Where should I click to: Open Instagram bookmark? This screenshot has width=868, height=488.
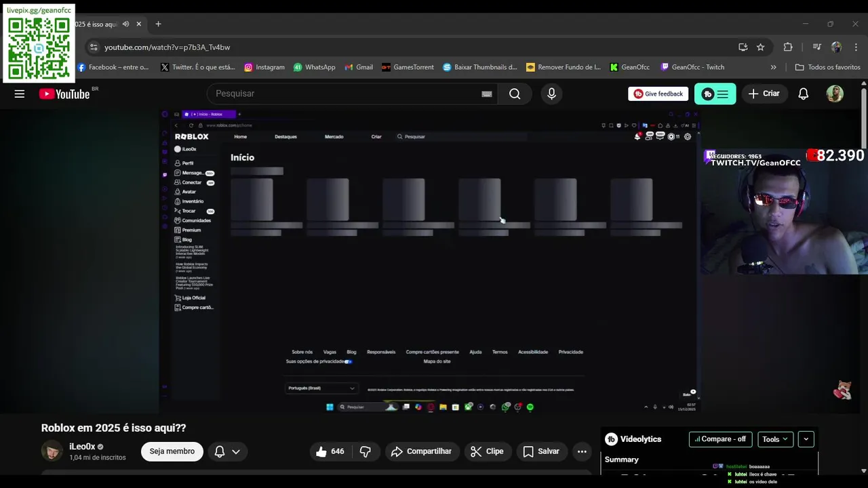[264, 67]
